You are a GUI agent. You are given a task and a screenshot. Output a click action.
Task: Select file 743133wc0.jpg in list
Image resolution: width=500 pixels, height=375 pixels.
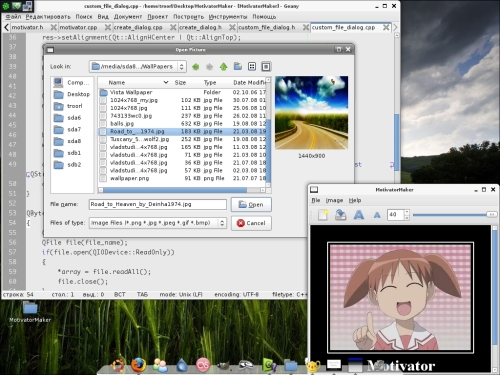click(183, 116)
